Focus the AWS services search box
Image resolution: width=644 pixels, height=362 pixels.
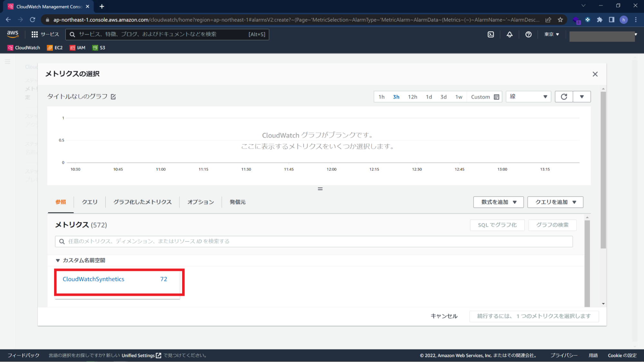point(167,34)
